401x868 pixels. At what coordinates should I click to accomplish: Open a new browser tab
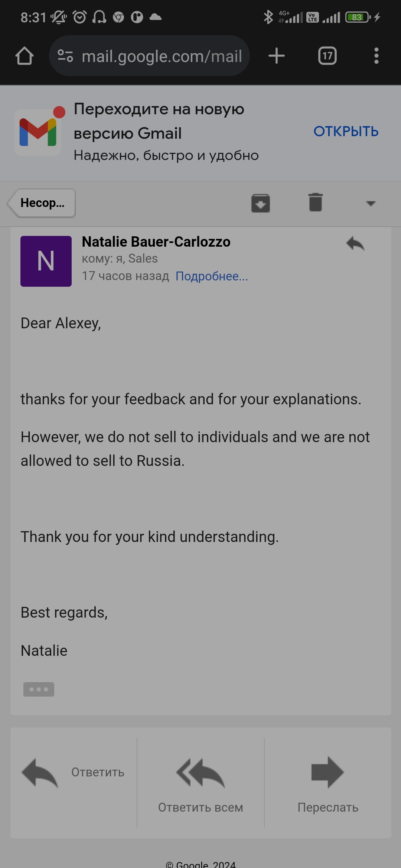(277, 56)
